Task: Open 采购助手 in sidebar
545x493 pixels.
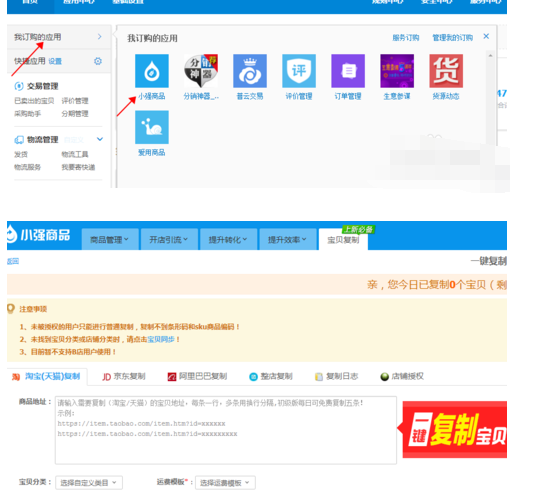Action: 27,114
